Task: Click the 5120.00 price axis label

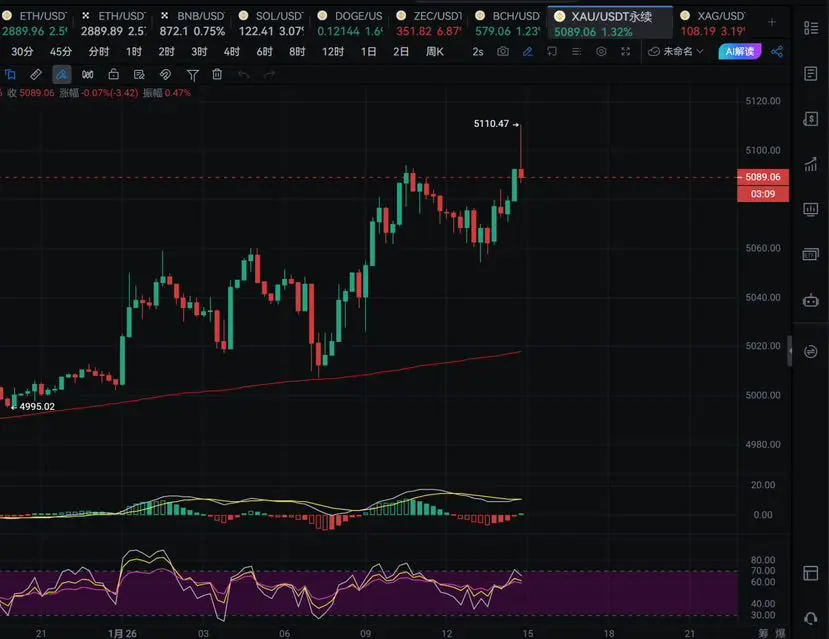Action: [x=763, y=101]
